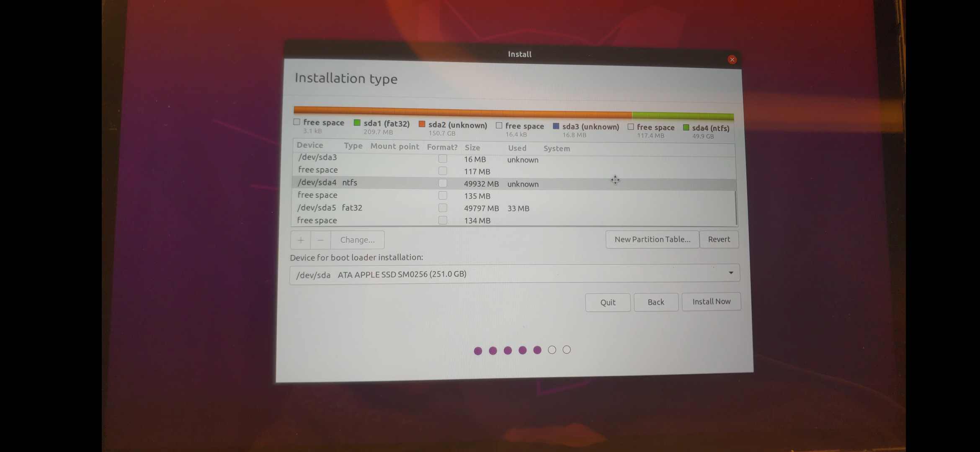
Task: Click the green sda4 (ntfs) legend swatch
Action: 686,128
